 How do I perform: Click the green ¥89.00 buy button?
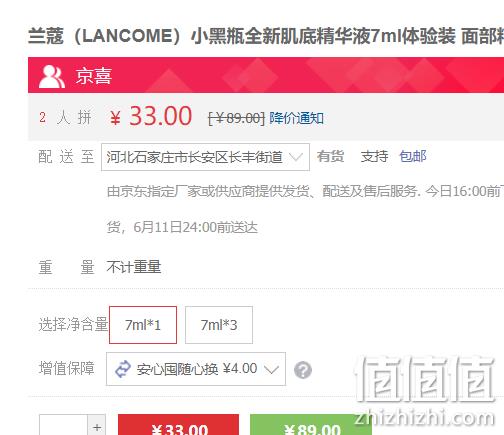click(311, 425)
